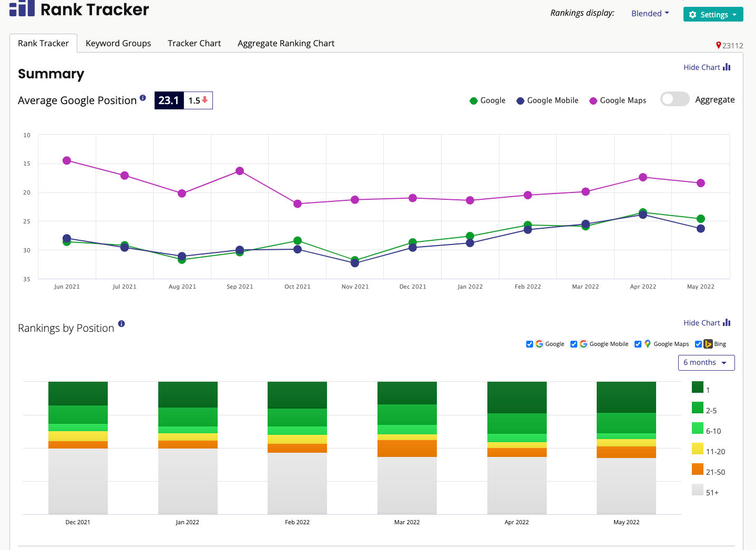The height and width of the screenshot is (550, 756).
Task: Click the Google legend label
Action: (493, 100)
